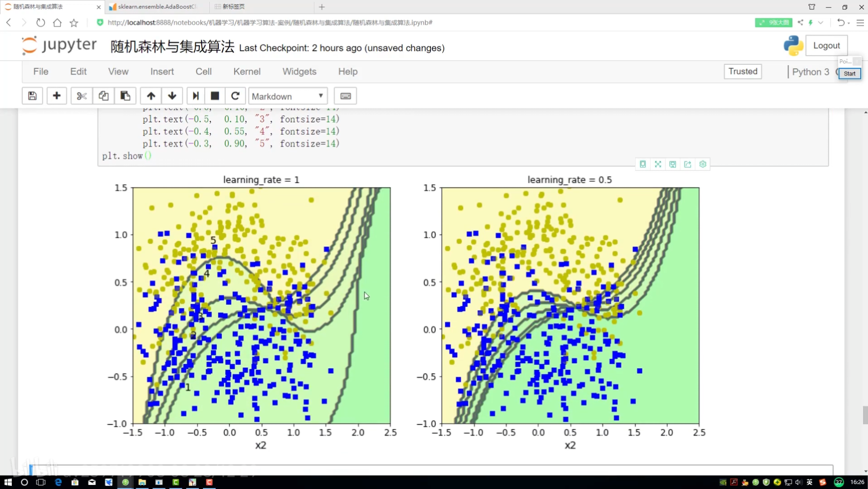868x489 pixels.
Task: Click the Logout button
Action: tap(826, 46)
